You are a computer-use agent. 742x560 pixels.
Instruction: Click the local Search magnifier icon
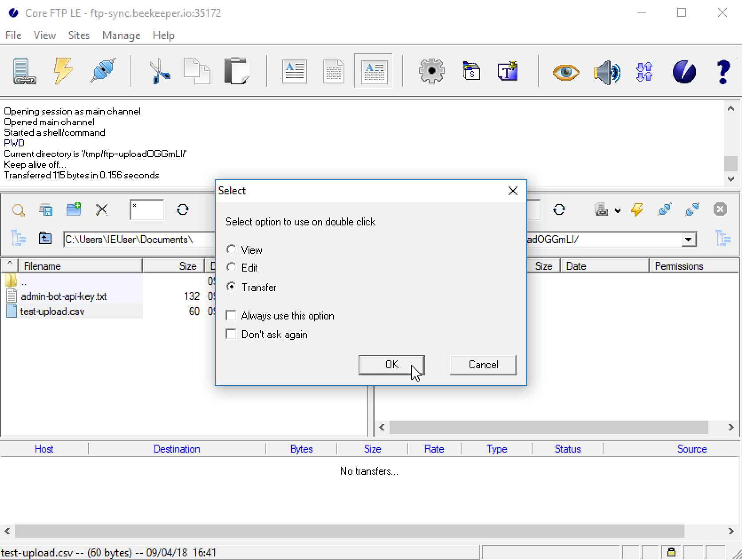point(18,210)
